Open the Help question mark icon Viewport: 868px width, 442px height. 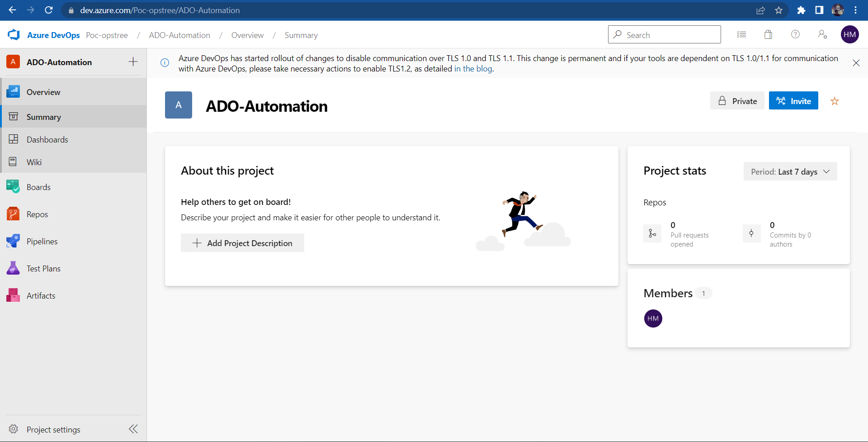click(x=795, y=34)
